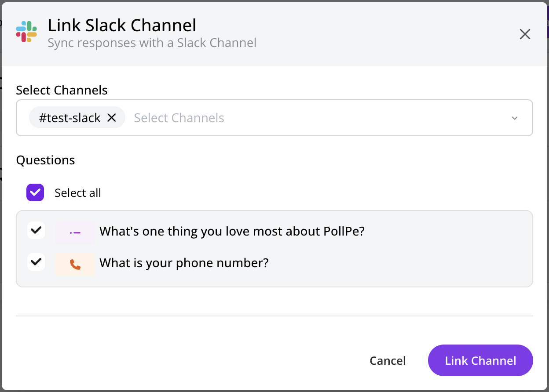Click the phone question type icon

click(75, 265)
